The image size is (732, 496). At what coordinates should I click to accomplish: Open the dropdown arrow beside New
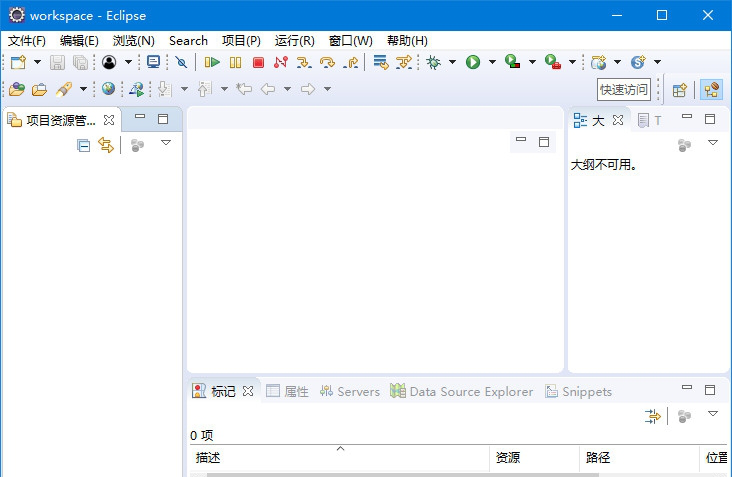click(x=37, y=62)
